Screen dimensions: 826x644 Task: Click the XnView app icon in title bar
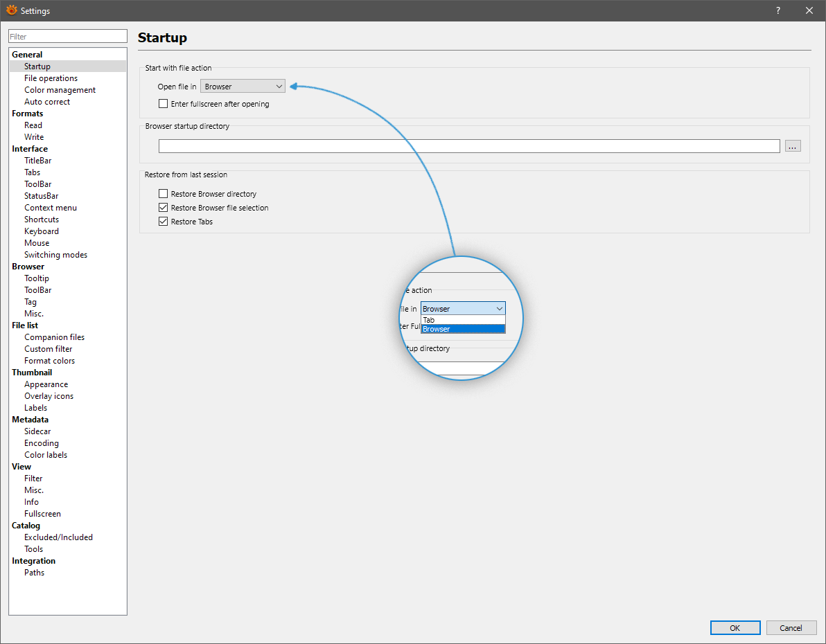(x=11, y=10)
